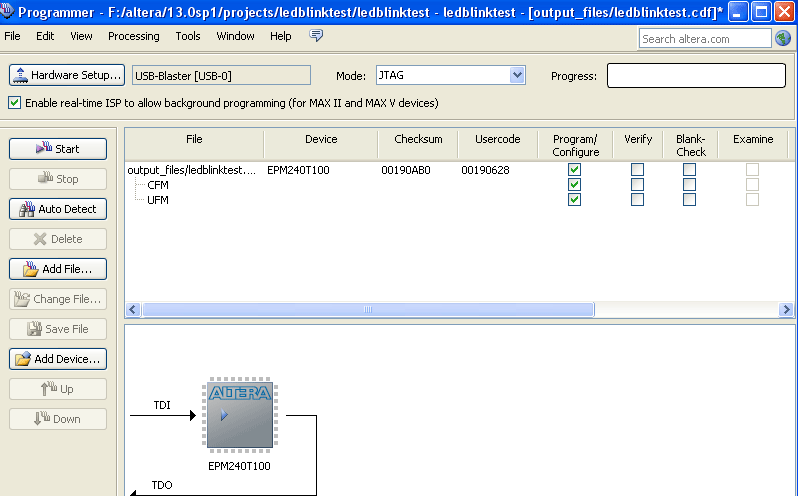Select the CFM tree row

point(158,185)
